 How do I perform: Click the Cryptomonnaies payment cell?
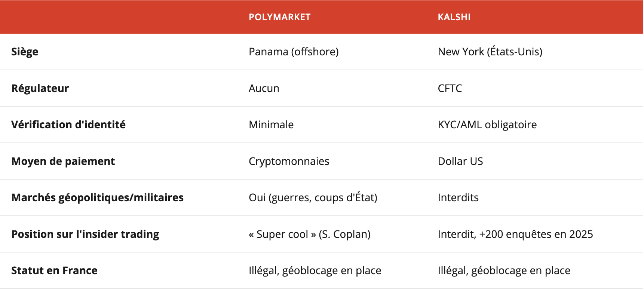(289, 161)
